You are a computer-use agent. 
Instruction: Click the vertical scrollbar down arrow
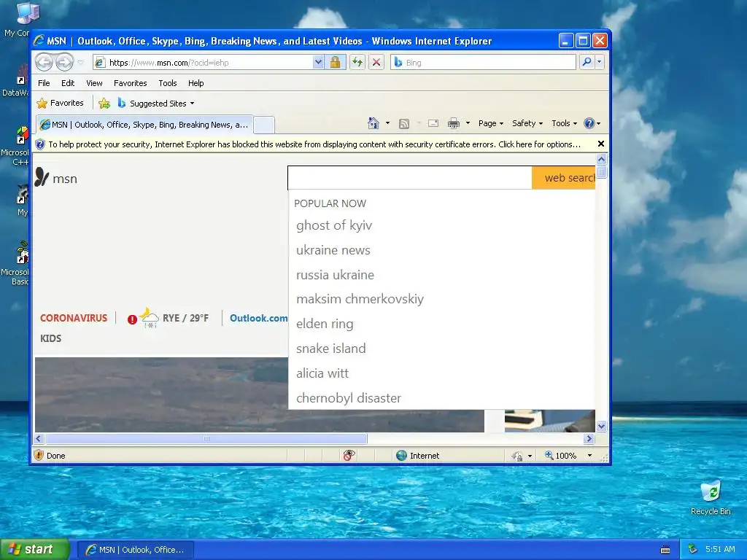click(x=601, y=426)
